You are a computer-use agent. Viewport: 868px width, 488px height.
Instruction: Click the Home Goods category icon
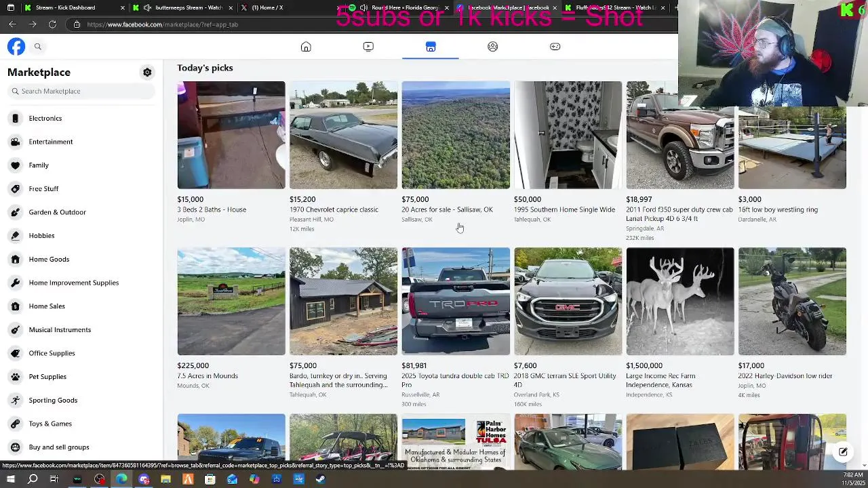(15, 260)
